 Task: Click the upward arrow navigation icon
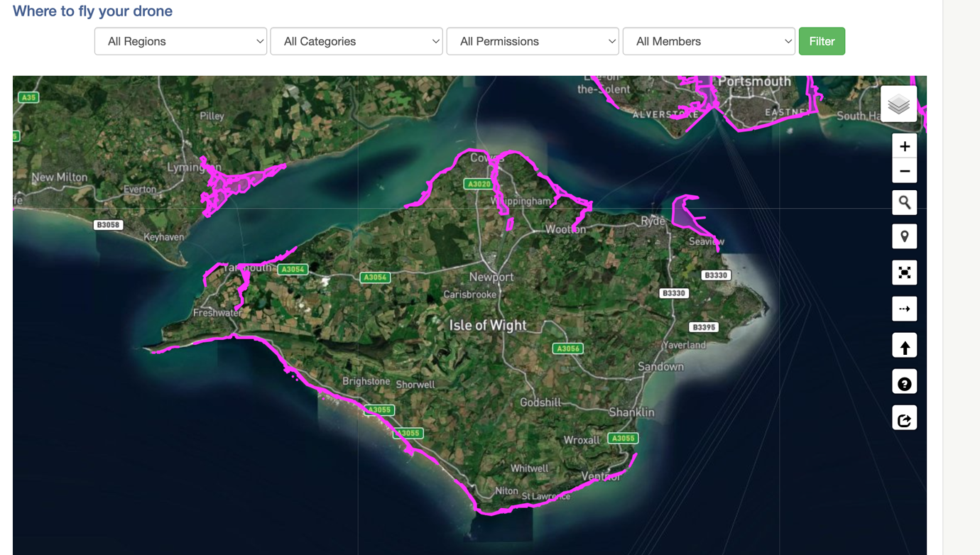coord(904,345)
